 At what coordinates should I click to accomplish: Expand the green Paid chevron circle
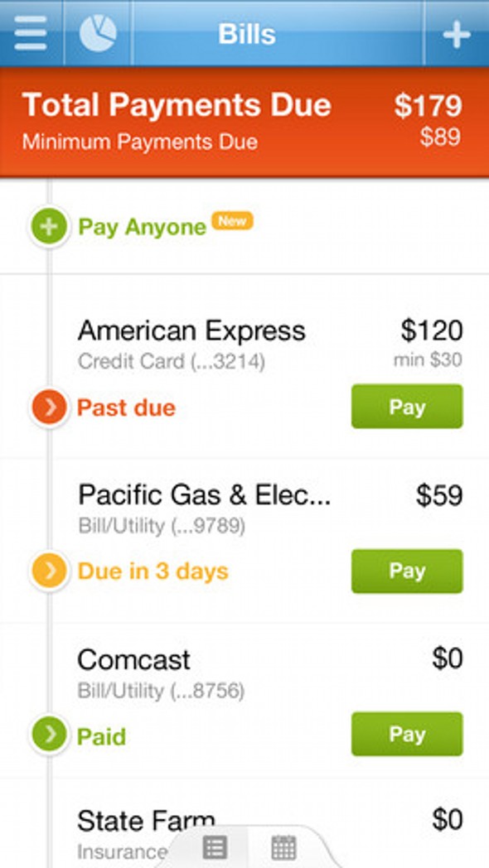(x=49, y=735)
